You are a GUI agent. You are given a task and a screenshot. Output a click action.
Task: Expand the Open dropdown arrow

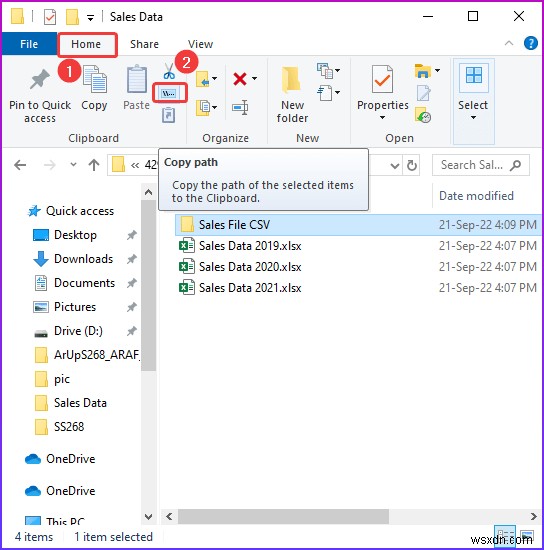point(437,71)
